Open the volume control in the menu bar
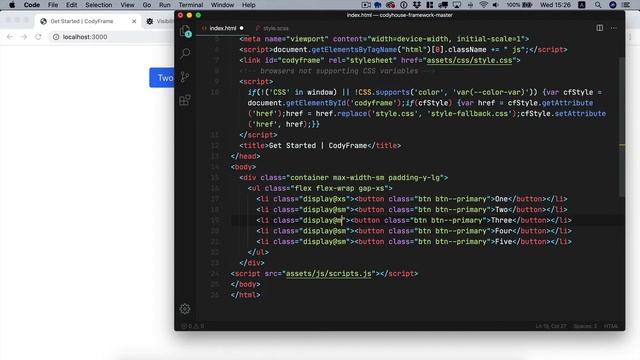Viewport: 640px width, 360px height. pos(496,5)
